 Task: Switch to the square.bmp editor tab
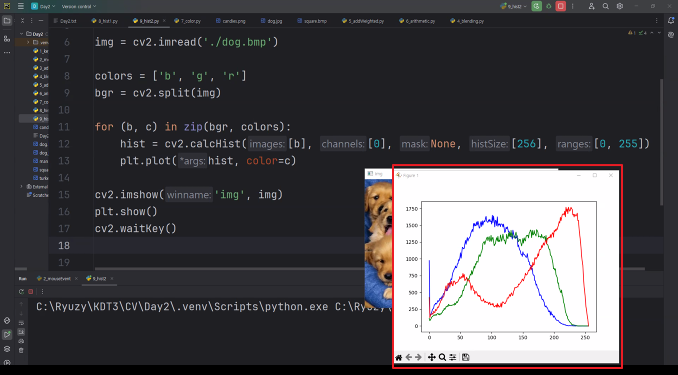312,21
